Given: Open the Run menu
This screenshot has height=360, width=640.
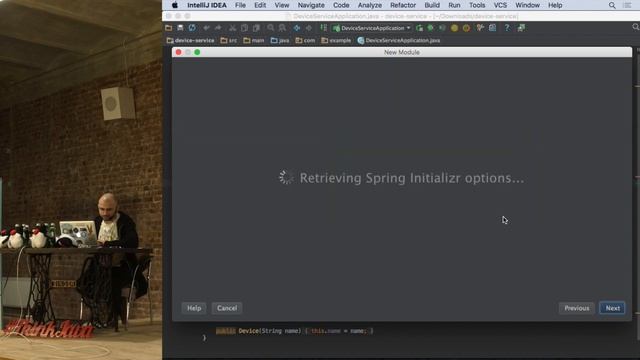Looking at the screenshot, I should coord(454,5).
